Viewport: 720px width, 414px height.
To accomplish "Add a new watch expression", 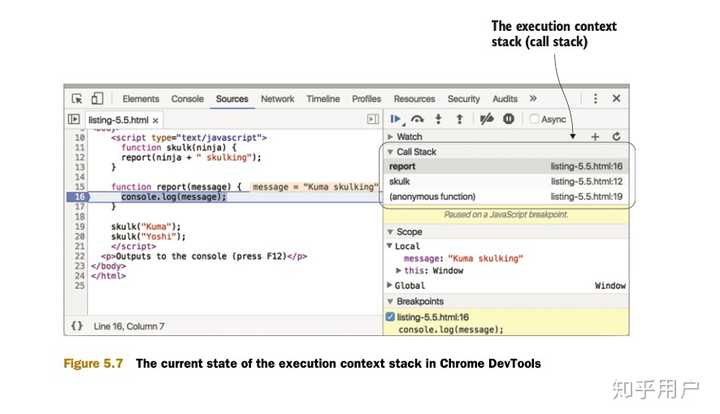I will coord(595,136).
